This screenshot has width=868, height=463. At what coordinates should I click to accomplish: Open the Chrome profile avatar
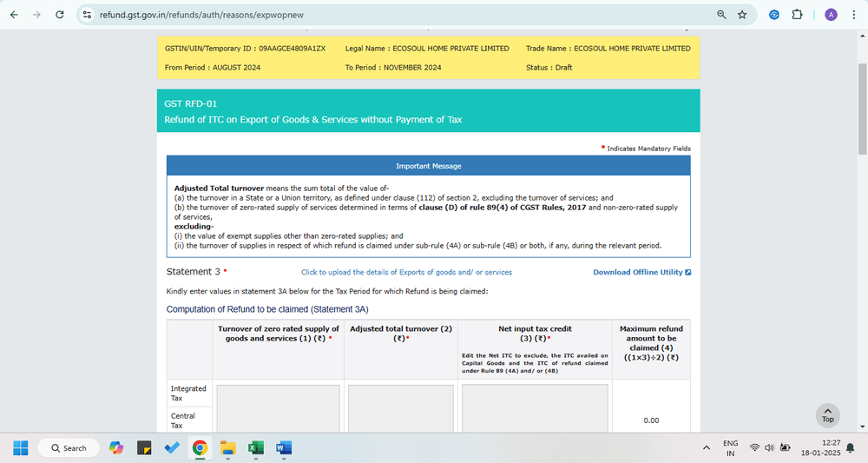coord(831,15)
